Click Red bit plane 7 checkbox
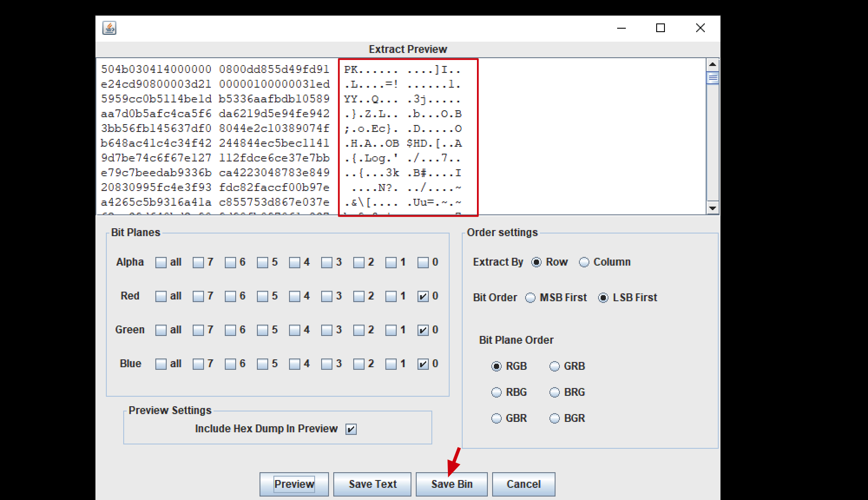 point(199,297)
